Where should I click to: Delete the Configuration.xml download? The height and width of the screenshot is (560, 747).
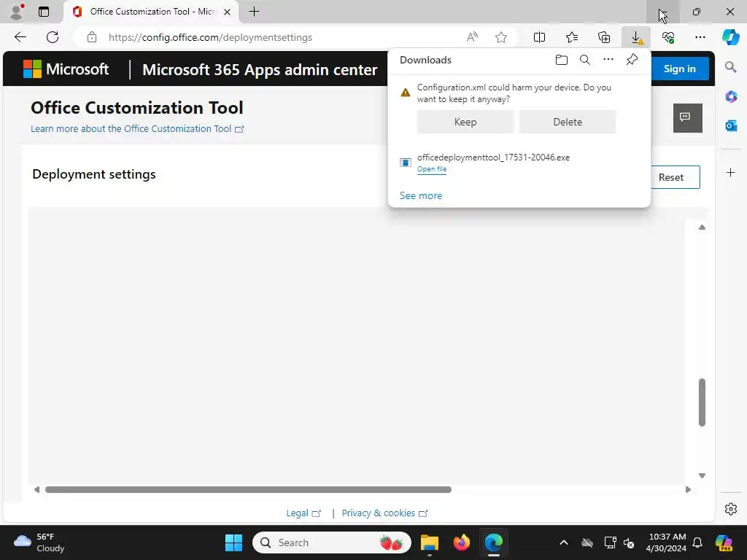coord(568,122)
